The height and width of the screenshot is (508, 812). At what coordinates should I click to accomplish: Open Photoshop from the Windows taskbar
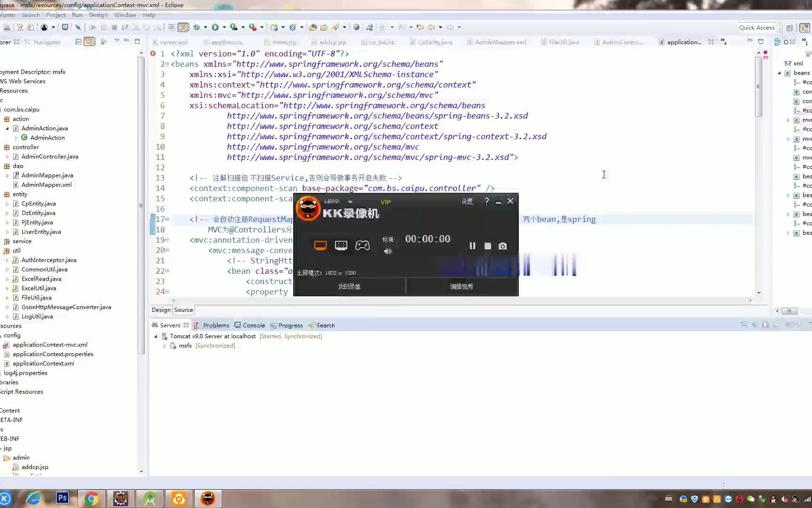[x=62, y=498]
